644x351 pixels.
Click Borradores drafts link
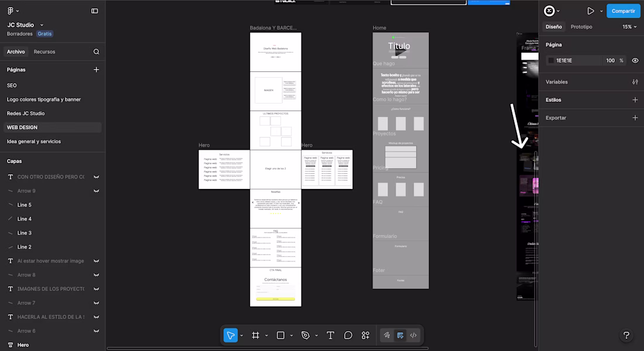click(19, 34)
